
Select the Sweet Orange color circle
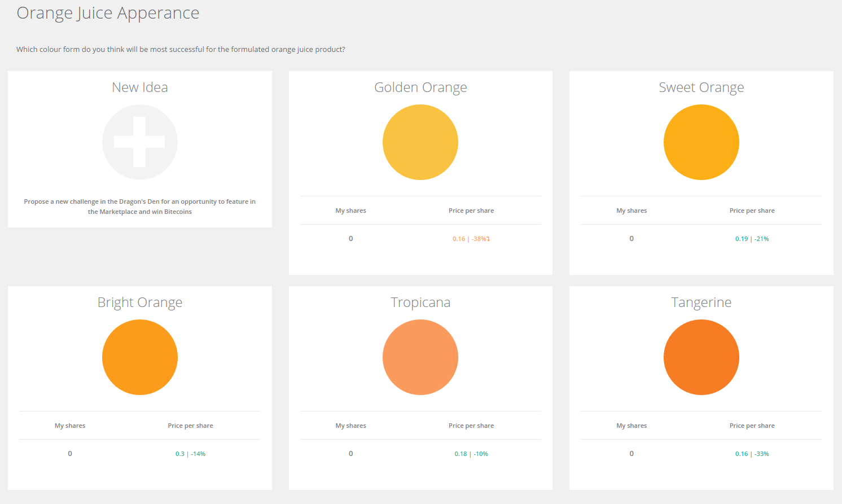(x=701, y=142)
